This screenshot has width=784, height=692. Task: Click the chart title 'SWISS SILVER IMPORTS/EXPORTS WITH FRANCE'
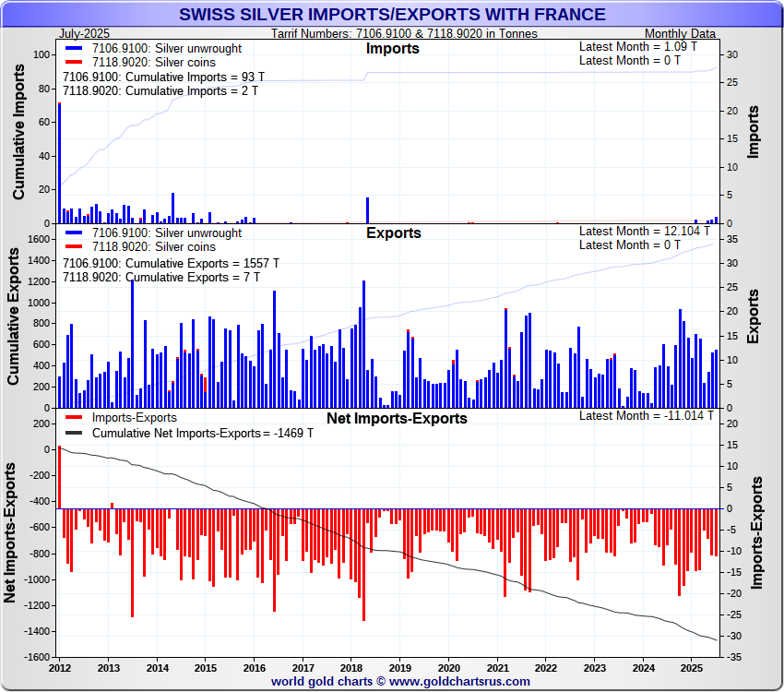(392, 14)
